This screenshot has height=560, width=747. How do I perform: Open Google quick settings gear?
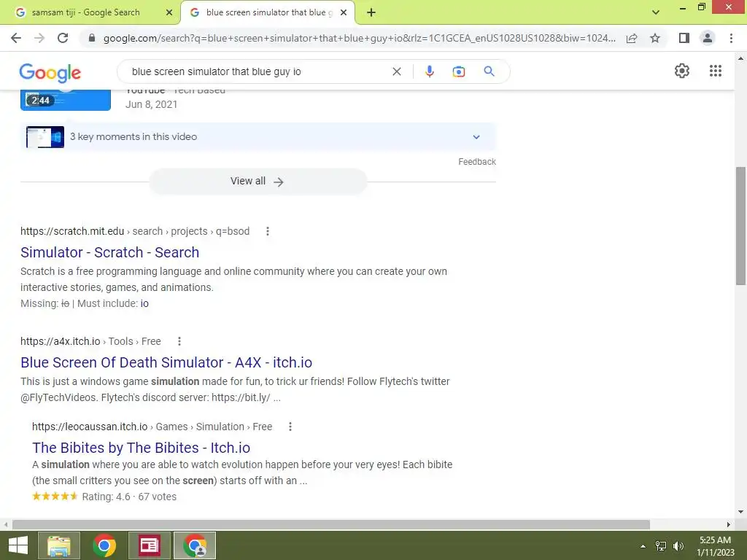682,71
